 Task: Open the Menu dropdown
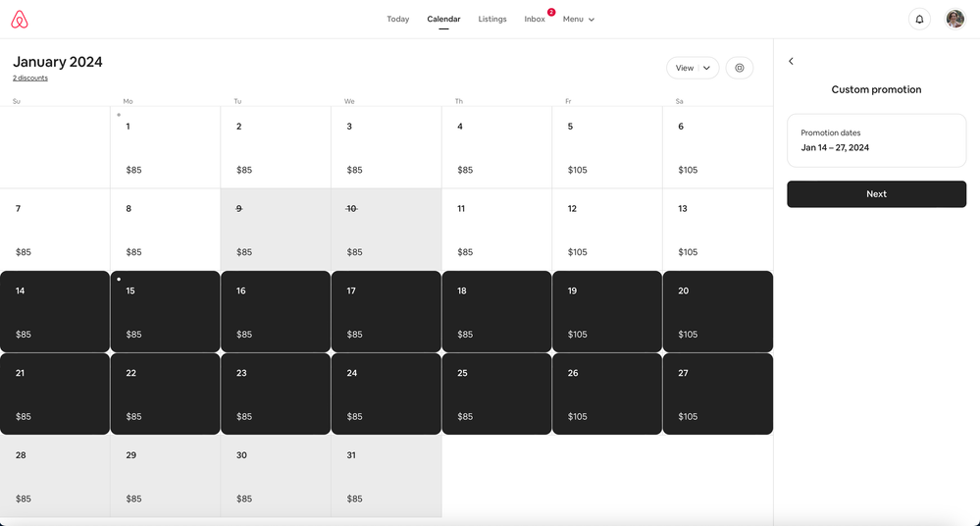(578, 19)
